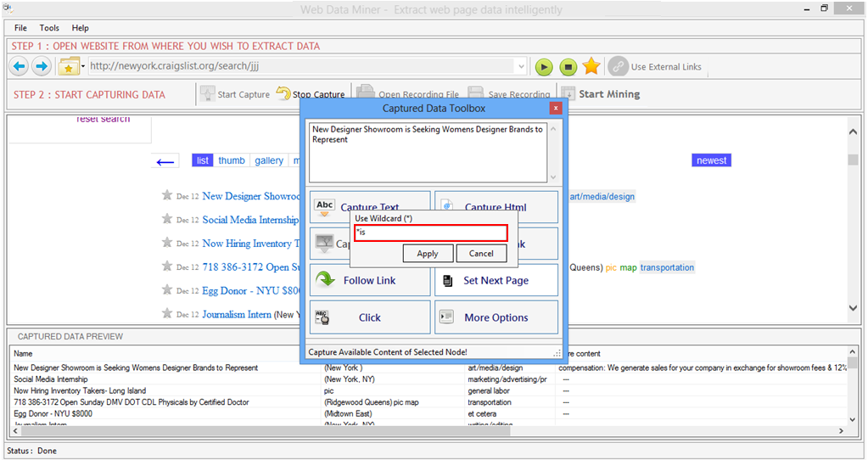Click the Cancel button
Screen dimensions: 868x460
(x=481, y=254)
